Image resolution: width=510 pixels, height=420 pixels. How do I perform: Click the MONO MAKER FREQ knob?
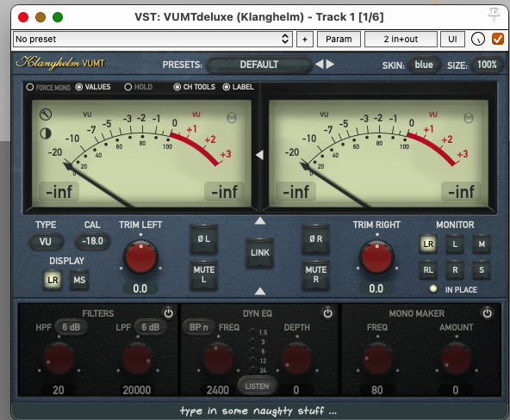pyautogui.click(x=377, y=359)
